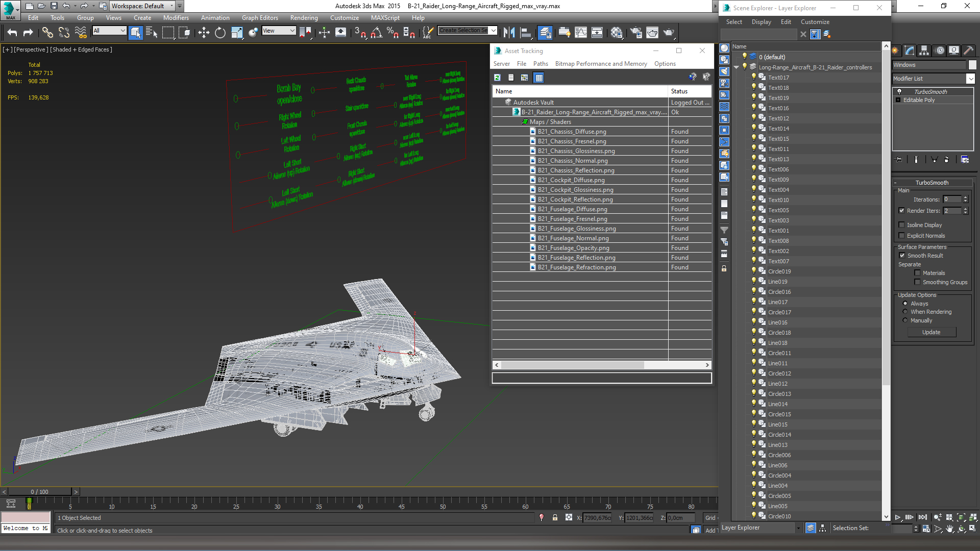Click the Redo arrow icon
The image size is (980, 551).
tap(29, 33)
